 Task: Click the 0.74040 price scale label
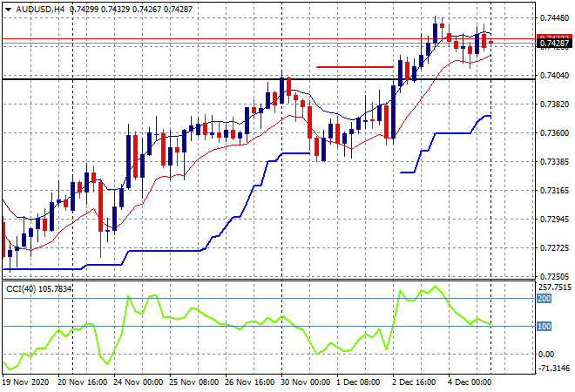point(554,76)
